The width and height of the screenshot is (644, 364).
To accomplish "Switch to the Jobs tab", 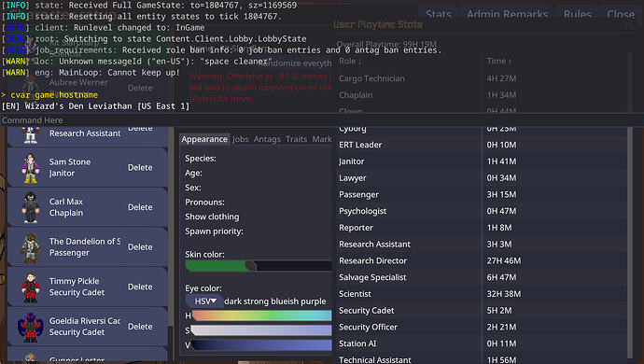I will point(240,139).
